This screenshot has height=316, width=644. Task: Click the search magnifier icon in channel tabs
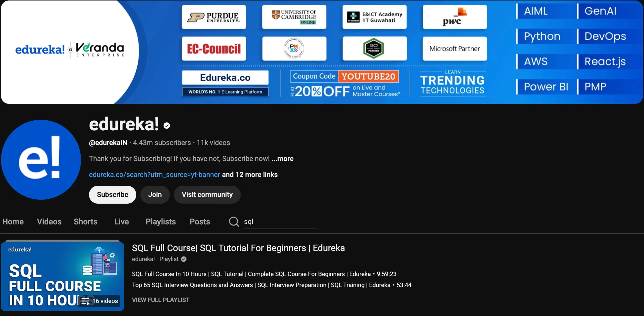[233, 222]
